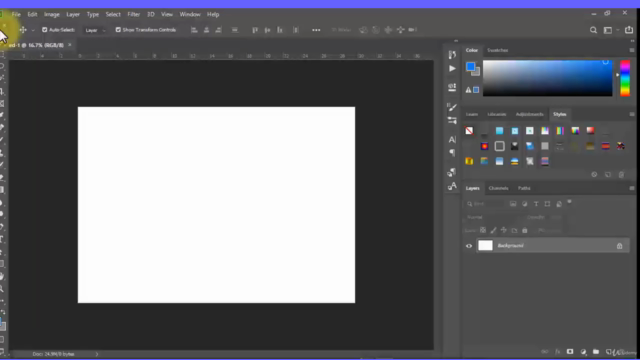Click the align right edges icon

pyautogui.click(x=219, y=30)
